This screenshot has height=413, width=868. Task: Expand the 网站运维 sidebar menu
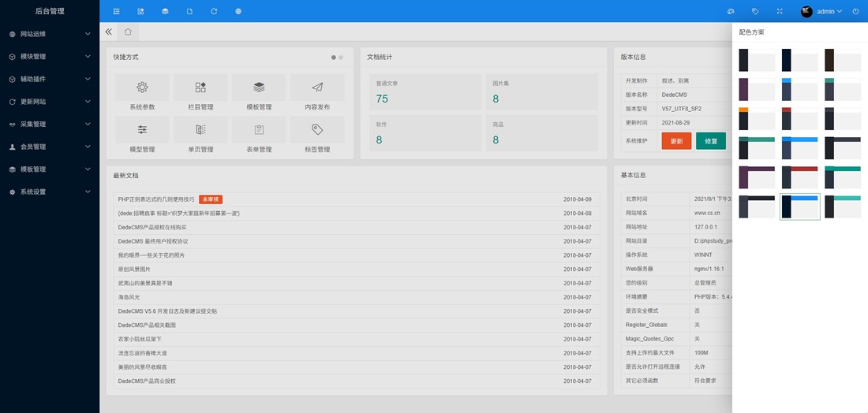[49, 34]
